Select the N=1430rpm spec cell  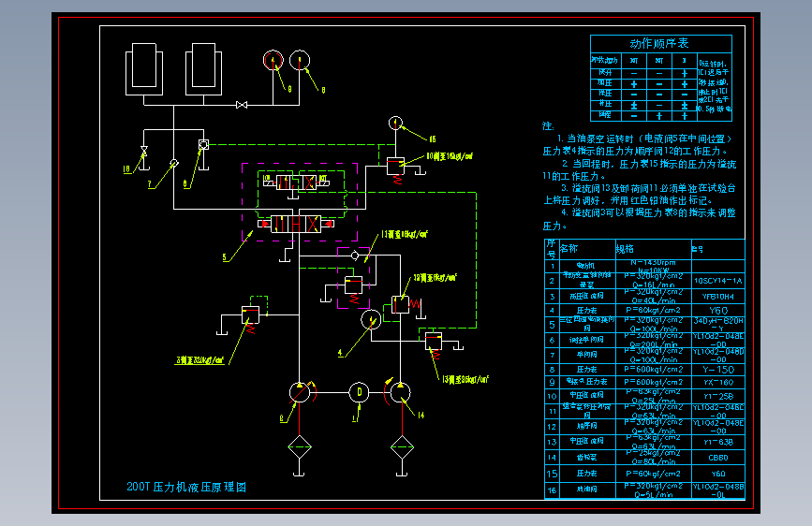(x=653, y=266)
